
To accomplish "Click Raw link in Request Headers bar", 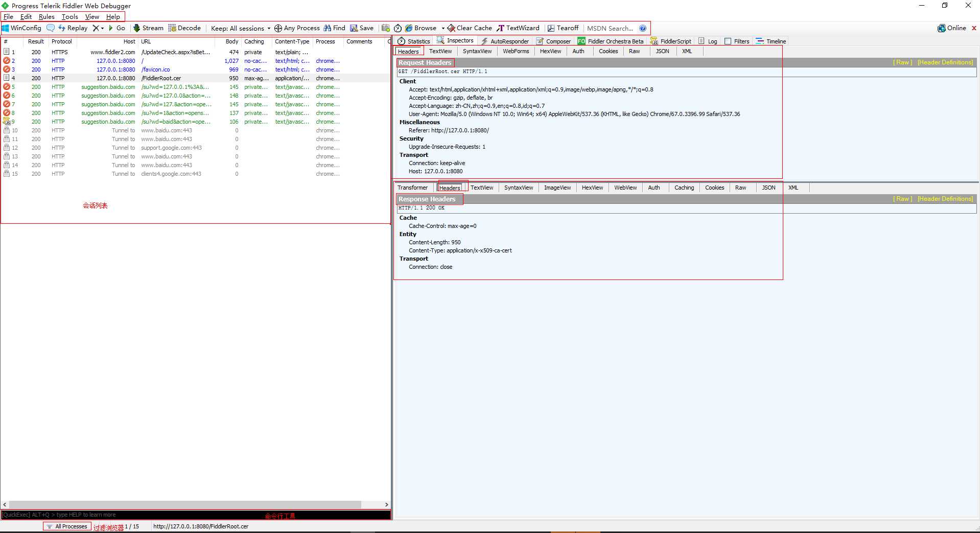I will [902, 62].
